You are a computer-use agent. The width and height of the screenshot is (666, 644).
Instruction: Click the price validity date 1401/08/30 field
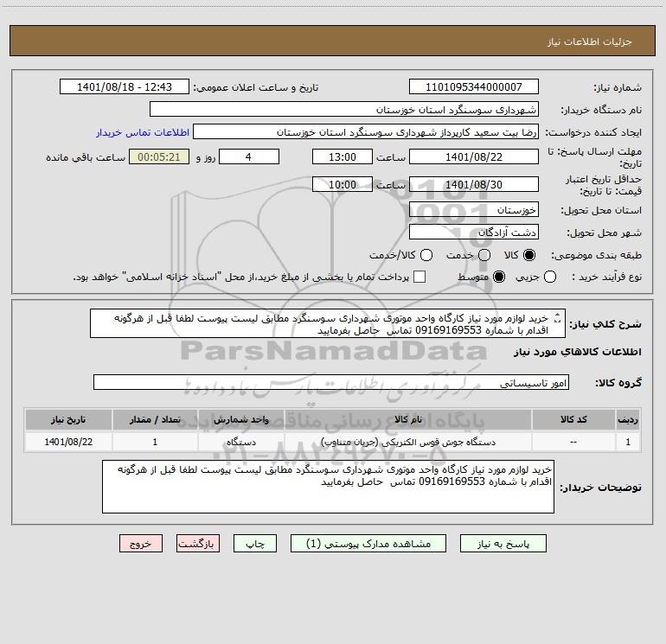(474, 184)
